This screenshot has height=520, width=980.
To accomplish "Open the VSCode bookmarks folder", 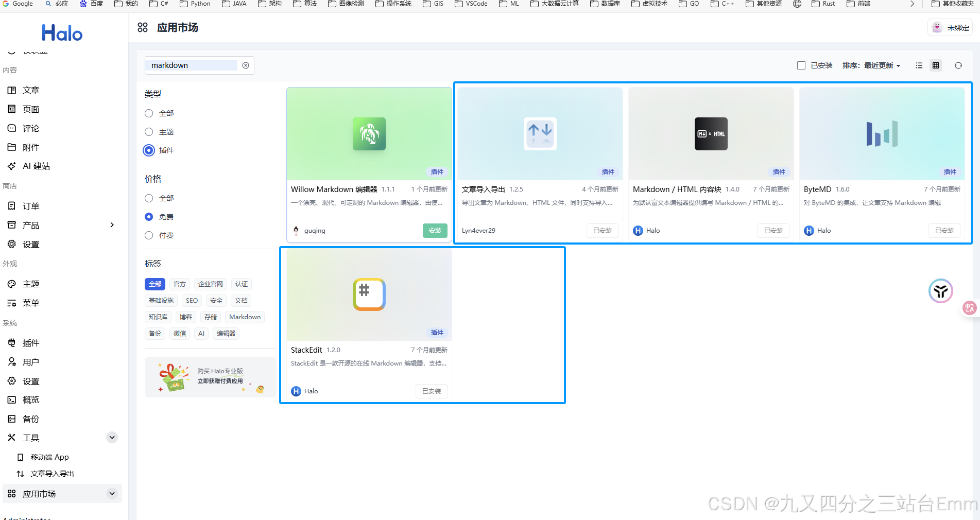I will [x=471, y=4].
